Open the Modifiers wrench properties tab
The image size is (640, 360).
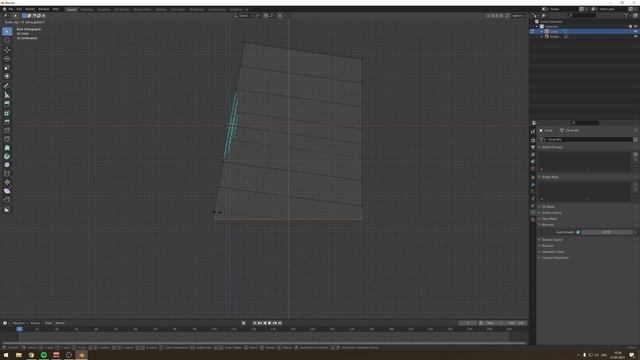point(533,184)
